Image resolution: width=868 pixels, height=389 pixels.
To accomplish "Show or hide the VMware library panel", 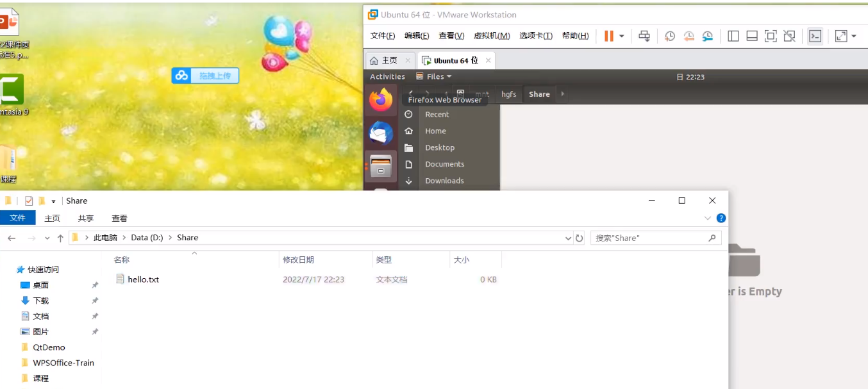I will (733, 36).
